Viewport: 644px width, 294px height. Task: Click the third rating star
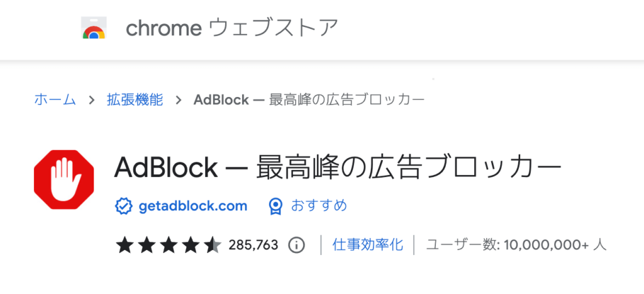(169, 245)
